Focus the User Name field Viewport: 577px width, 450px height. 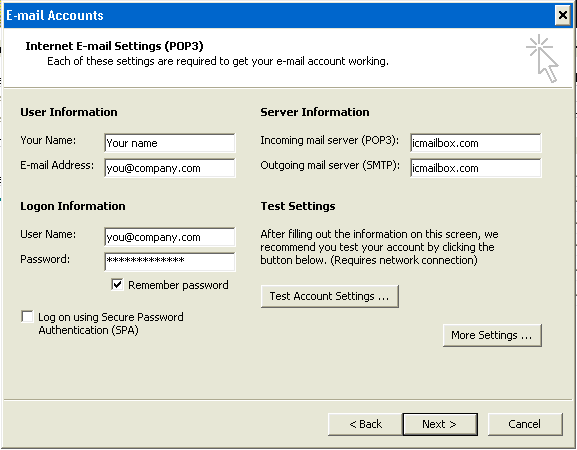click(x=170, y=237)
